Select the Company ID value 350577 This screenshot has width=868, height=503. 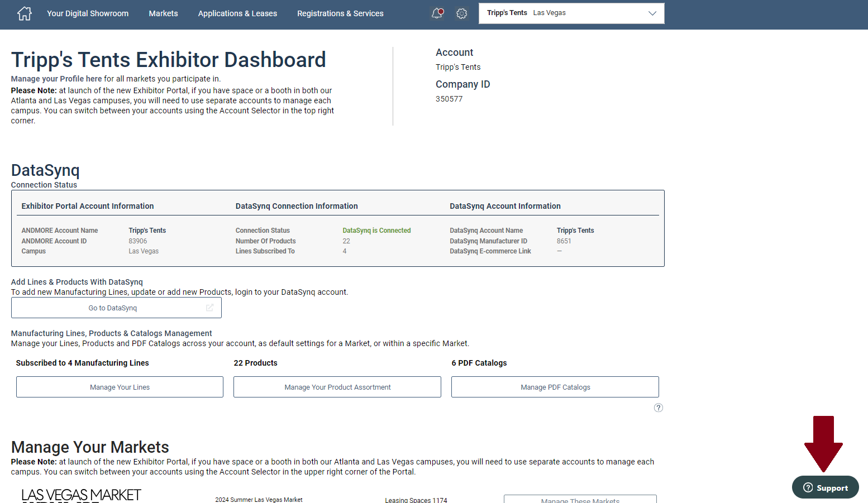pos(449,99)
